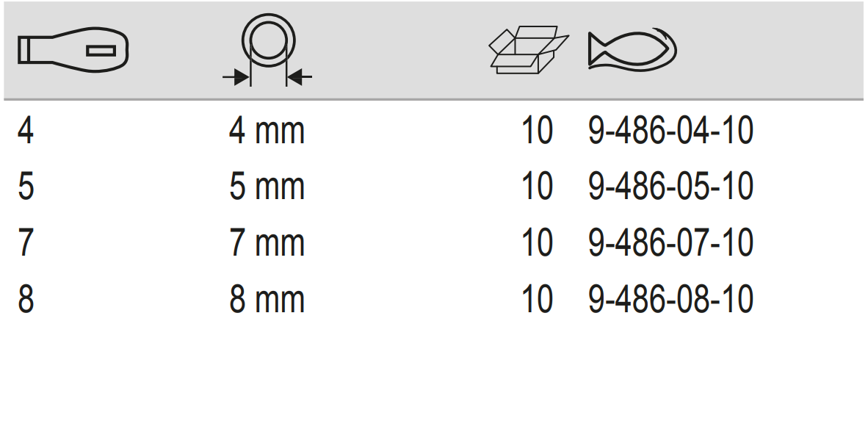Select handle size 7 in first column
This screenshot has height=432, width=868.
click(x=26, y=244)
